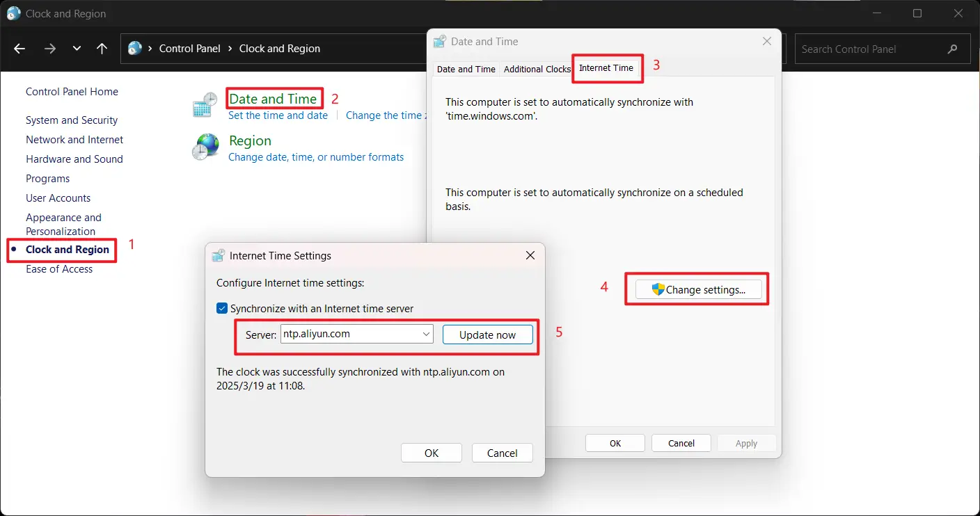Open the recent locations chevron dropdown

(76, 48)
